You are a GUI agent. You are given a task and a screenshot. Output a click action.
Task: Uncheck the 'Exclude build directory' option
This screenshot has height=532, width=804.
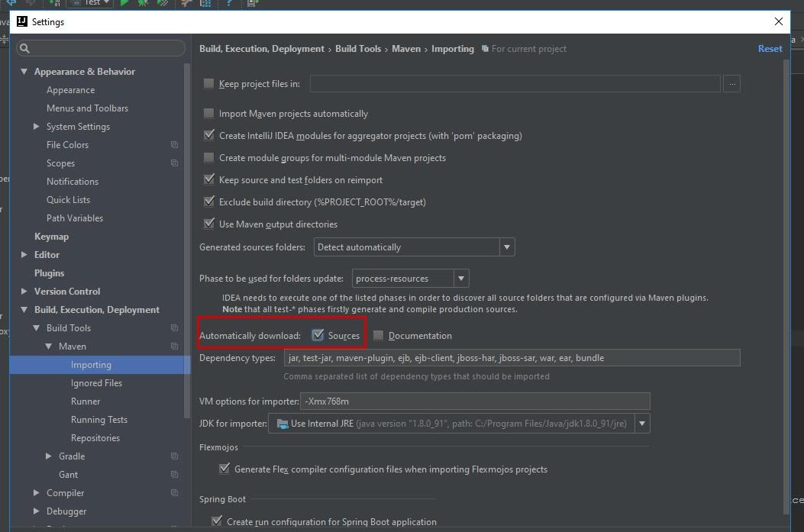[208, 202]
